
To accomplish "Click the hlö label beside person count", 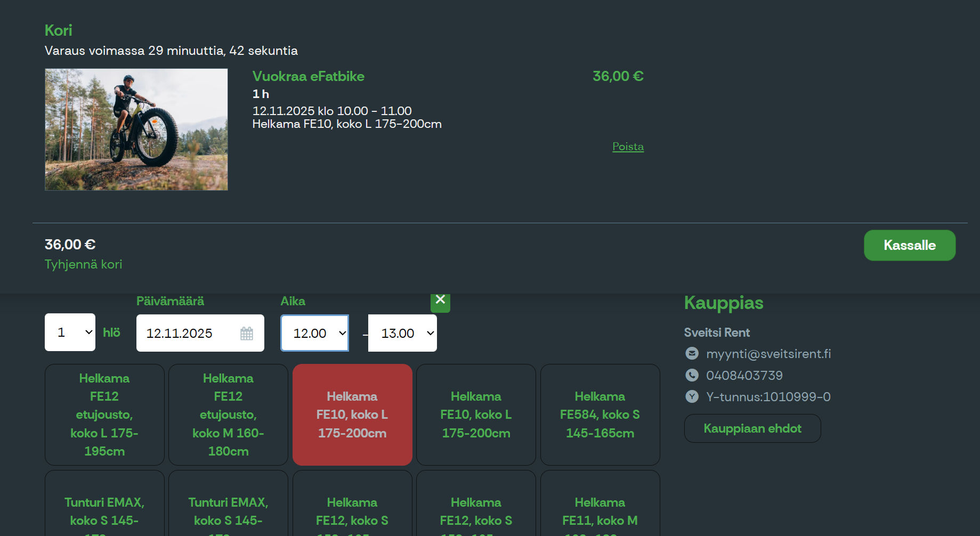I will (x=111, y=332).
